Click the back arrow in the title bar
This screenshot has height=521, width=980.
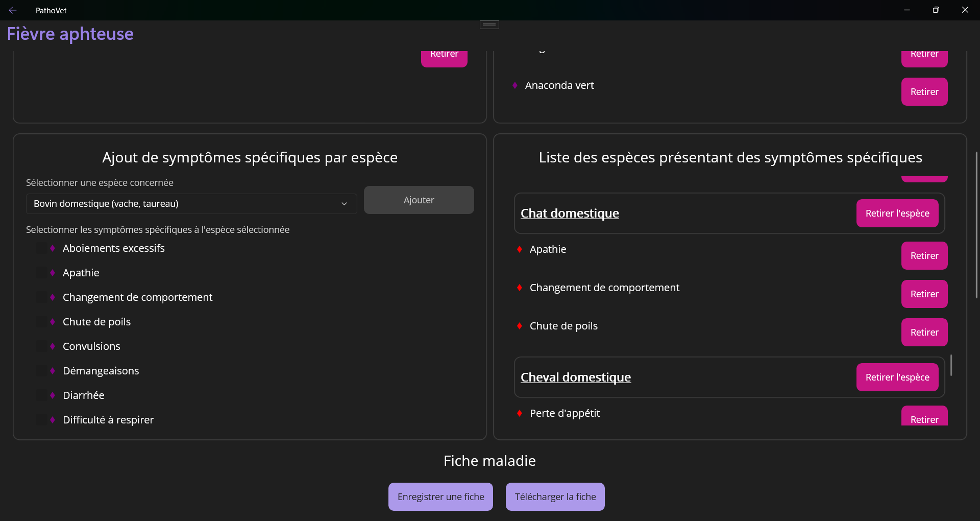point(13,10)
